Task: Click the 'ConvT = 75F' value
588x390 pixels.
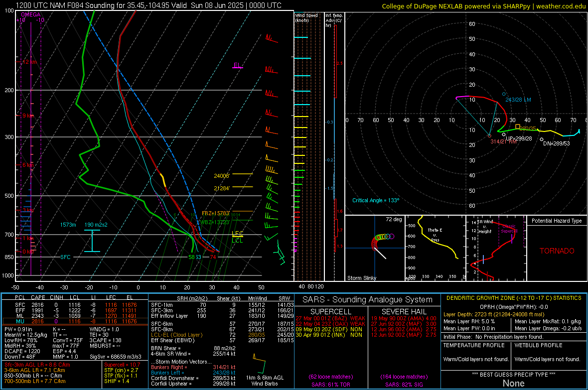Action: click(x=68, y=340)
